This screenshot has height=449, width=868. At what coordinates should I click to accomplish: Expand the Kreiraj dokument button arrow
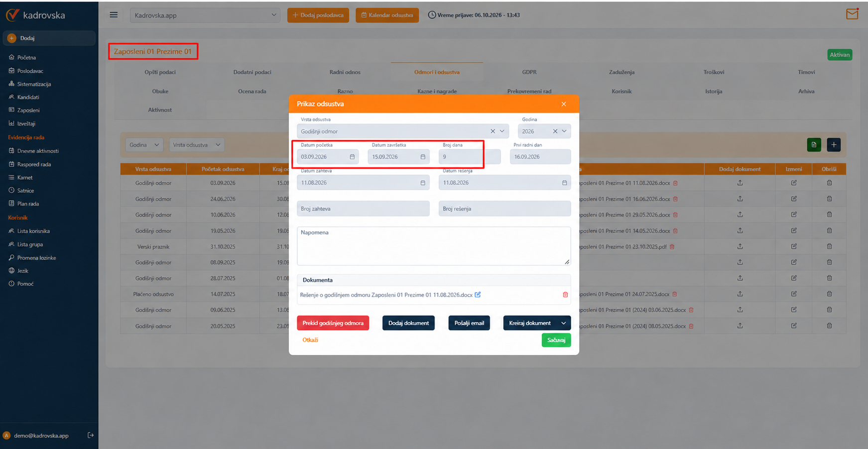[563, 323]
